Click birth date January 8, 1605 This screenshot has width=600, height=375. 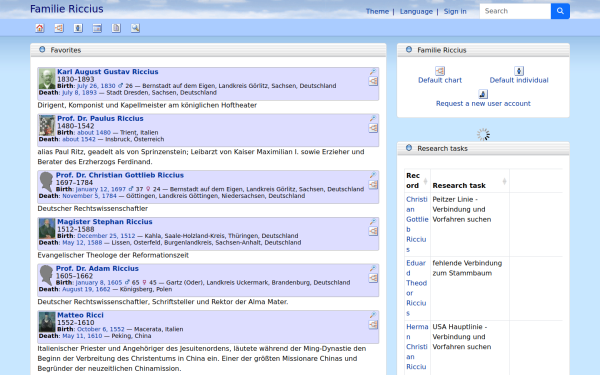99,282
